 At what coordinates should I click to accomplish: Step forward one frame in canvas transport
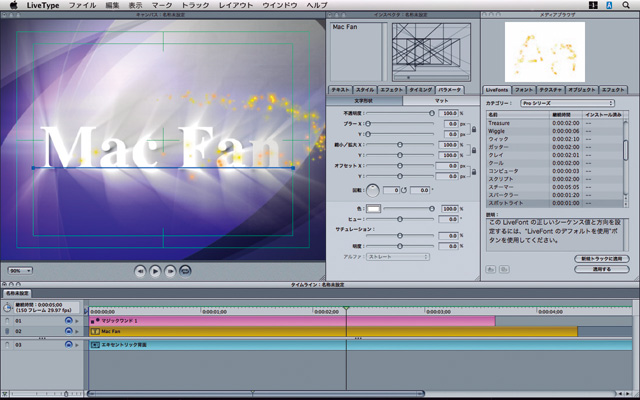[x=170, y=271]
